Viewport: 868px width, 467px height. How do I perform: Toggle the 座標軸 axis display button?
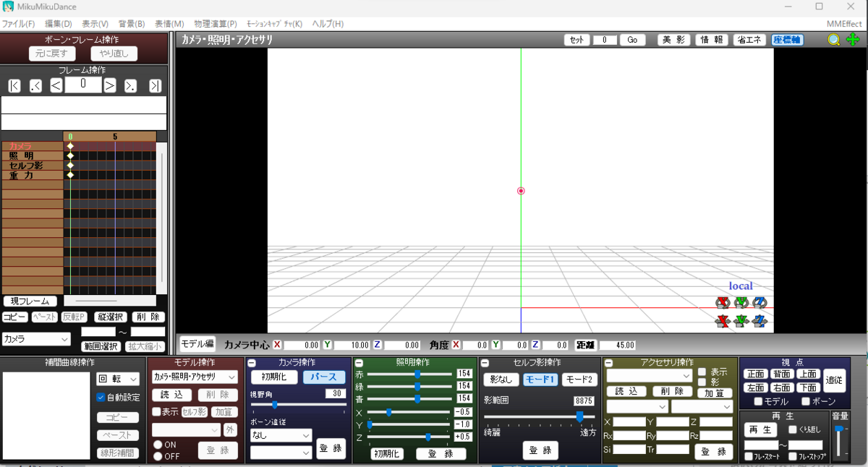787,40
